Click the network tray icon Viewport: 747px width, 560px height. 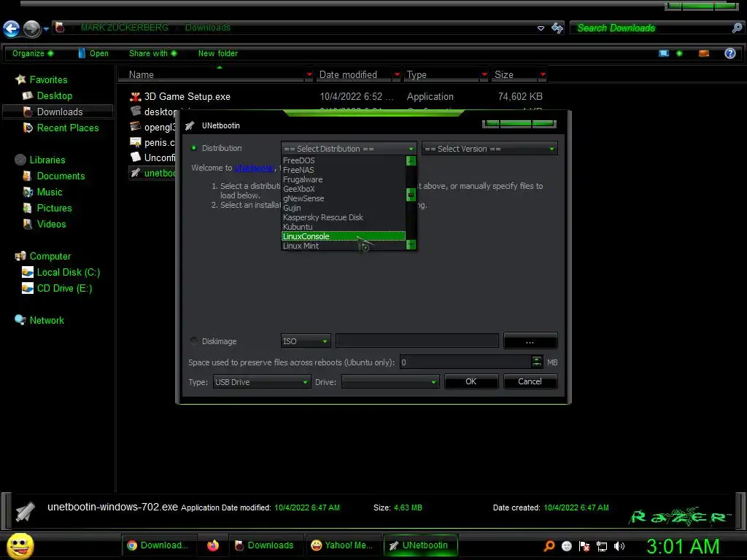(602, 546)
